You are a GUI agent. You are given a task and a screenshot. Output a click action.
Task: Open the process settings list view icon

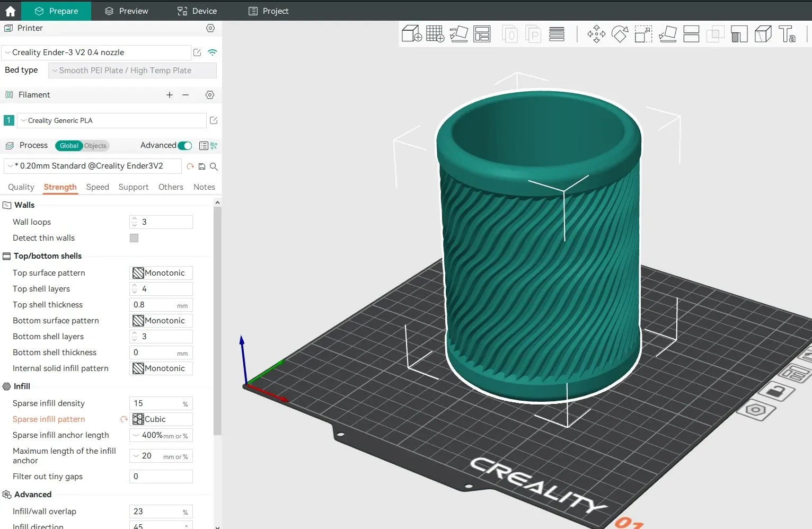(x=204, y=146)
